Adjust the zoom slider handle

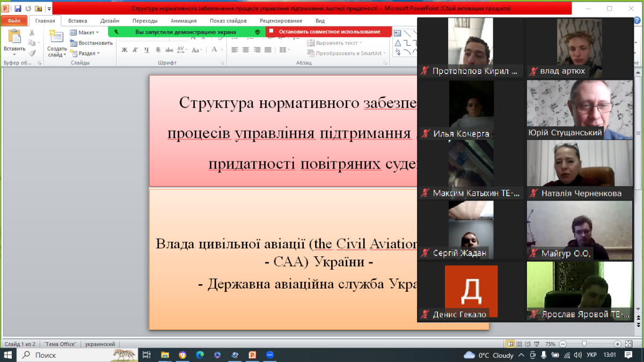click(583, 344)
